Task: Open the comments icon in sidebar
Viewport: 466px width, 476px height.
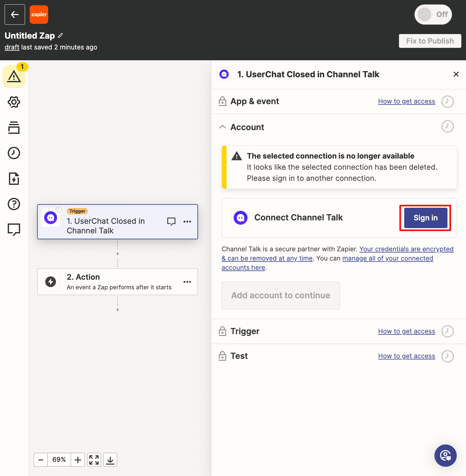Action: point(14,229)
